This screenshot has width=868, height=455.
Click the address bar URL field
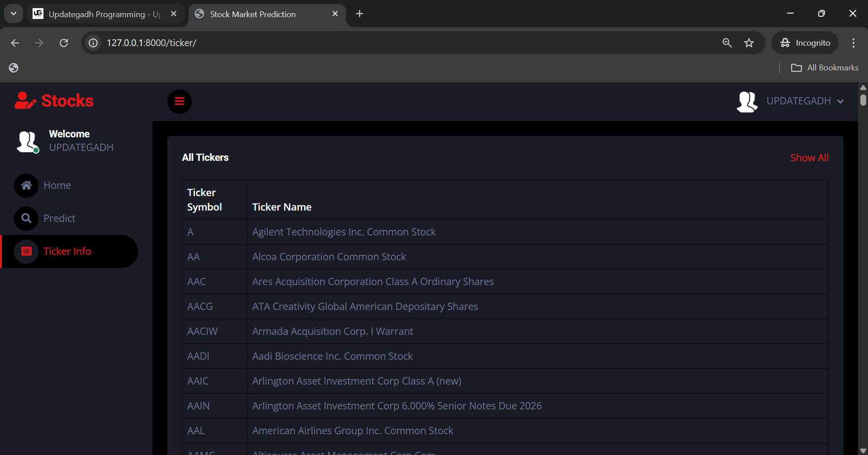click(362, 43)
